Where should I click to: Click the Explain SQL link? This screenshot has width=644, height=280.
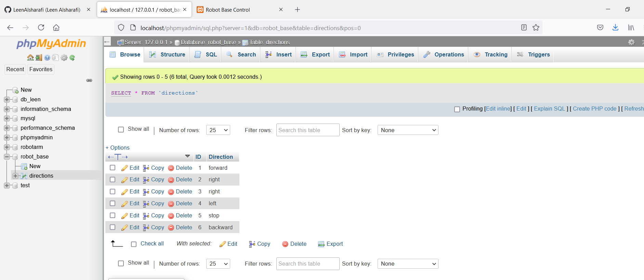click(550, 109)
